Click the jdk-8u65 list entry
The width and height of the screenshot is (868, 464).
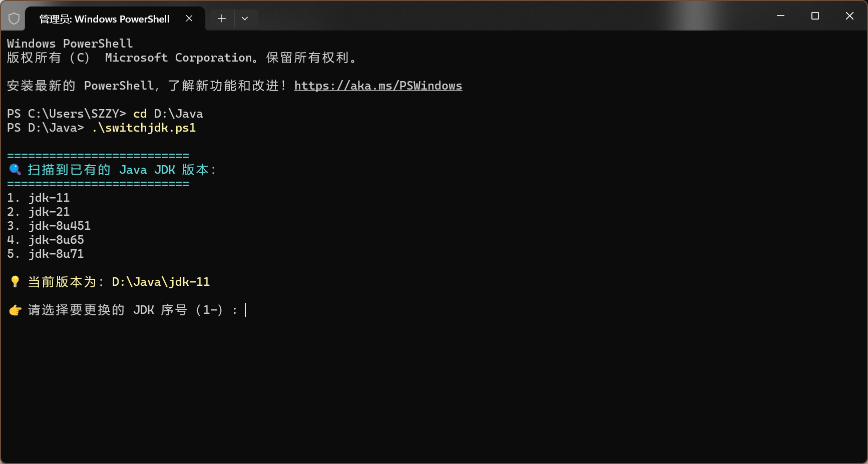(x=56, y=239)
